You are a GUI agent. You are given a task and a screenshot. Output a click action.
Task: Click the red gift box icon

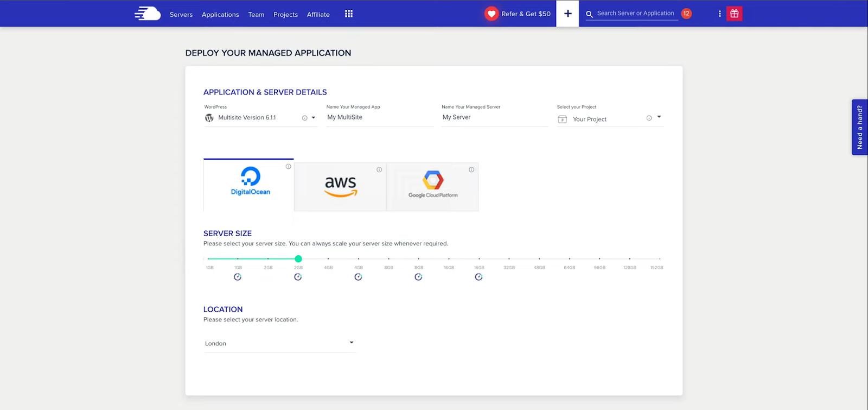(734, 14)
